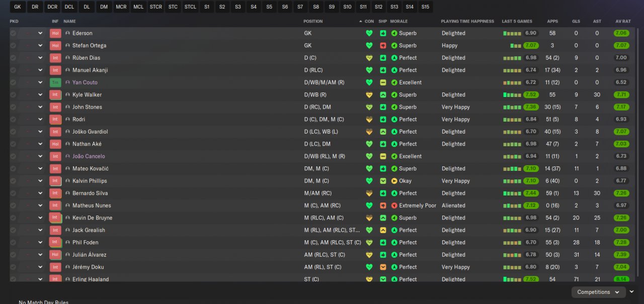Toggle the picked checkbox for Ederson
This screenshot has width=644, height=304.
coord(13,33)
